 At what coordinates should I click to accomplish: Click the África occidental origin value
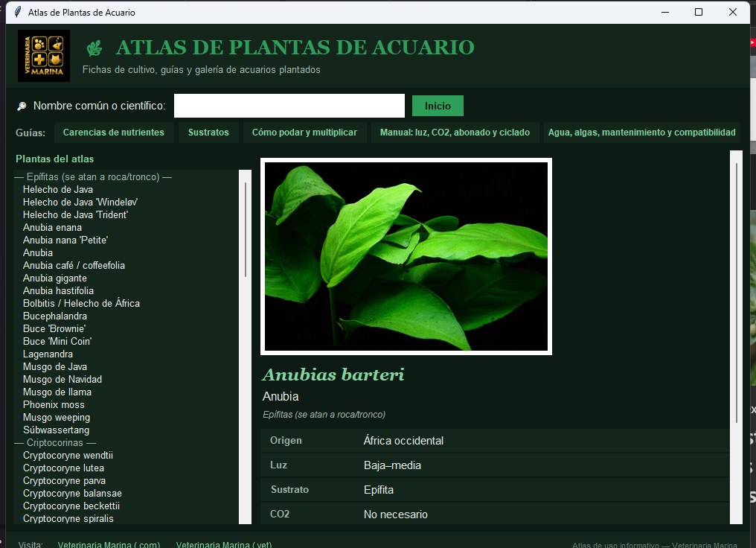[x=403, y=441]
